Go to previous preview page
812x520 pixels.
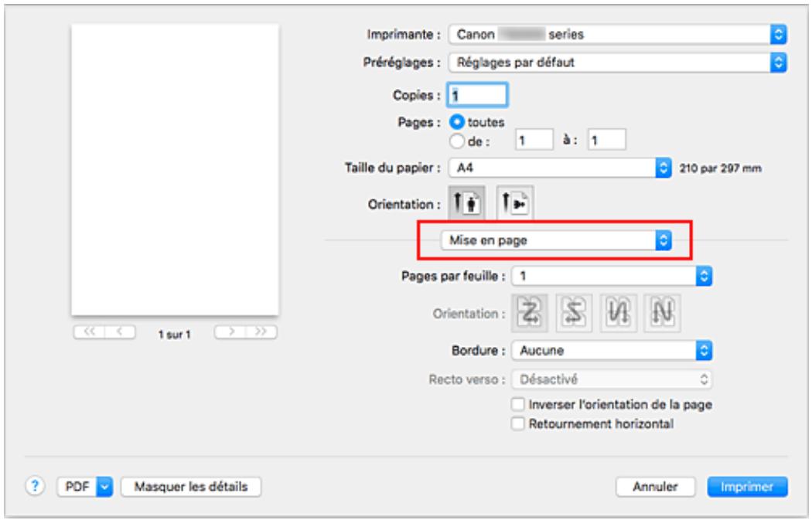click(120, 331)
